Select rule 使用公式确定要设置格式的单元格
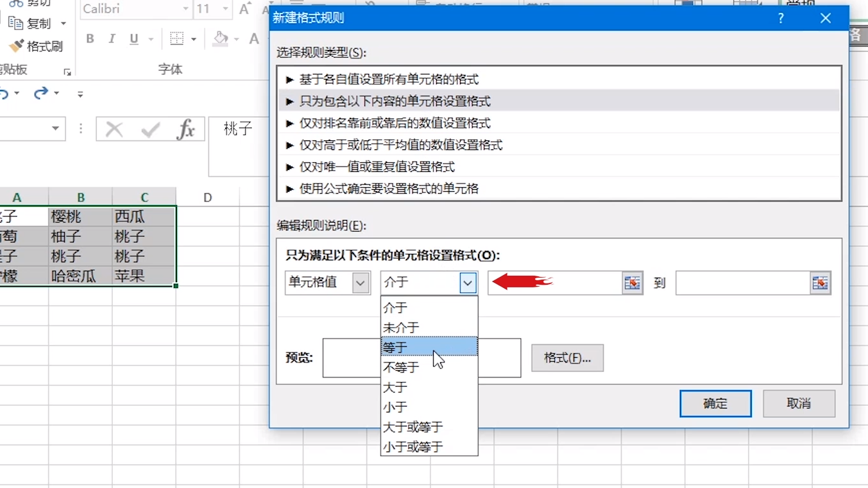 coord(559,189)
